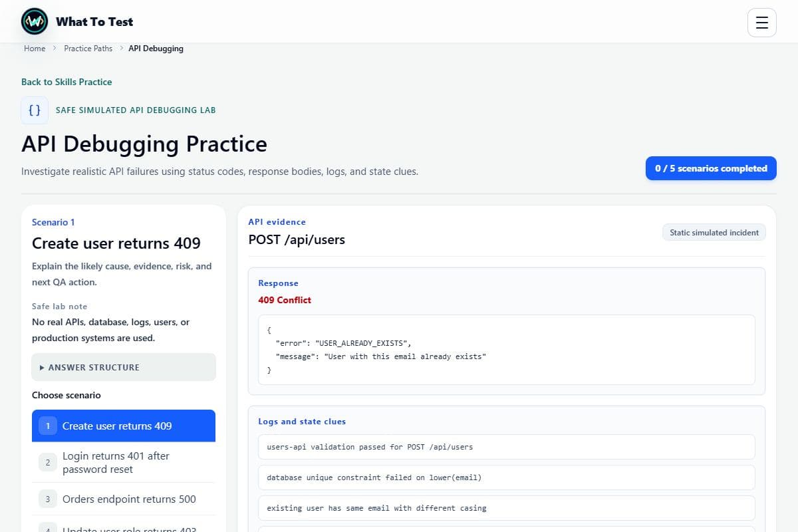Viewport: 798px width, 532px height.
Task: Select scenario Create user returns 409
Action: pyautogui.click(x=124, y=426)
